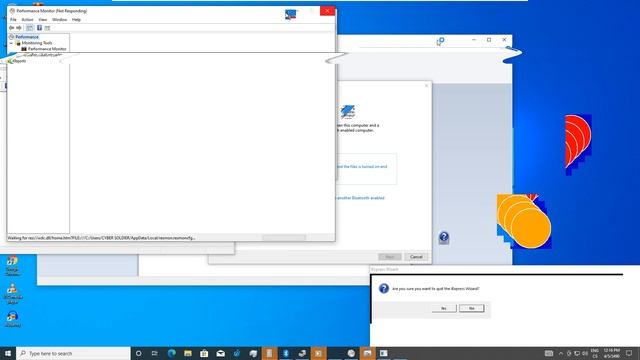This screenshot has height=360, width=640.
Task: Click the 'Type here to search' taskbar box
Action: [x=73, y=353]
